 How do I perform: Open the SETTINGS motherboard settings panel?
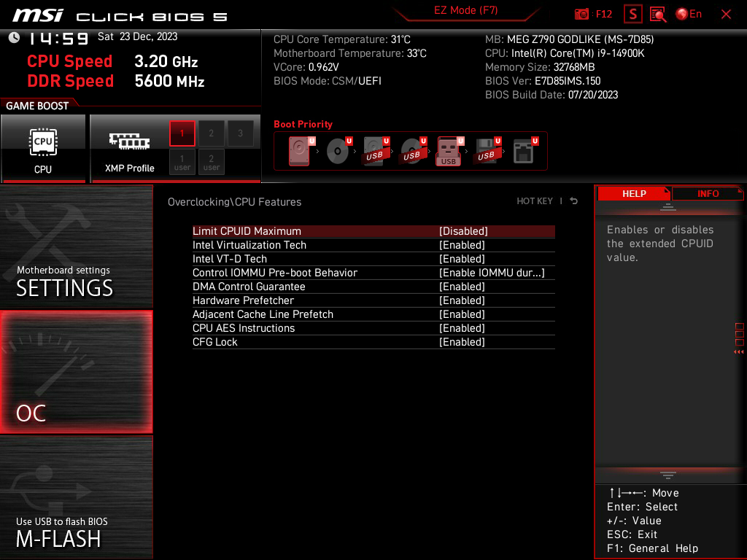[76, 246]
